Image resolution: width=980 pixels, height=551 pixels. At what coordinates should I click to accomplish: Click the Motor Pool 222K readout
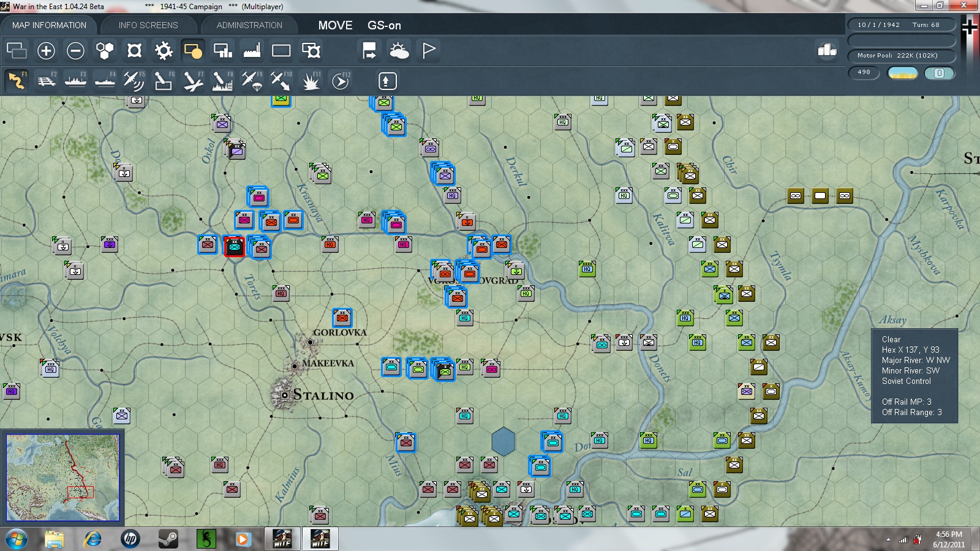(902, 56)
